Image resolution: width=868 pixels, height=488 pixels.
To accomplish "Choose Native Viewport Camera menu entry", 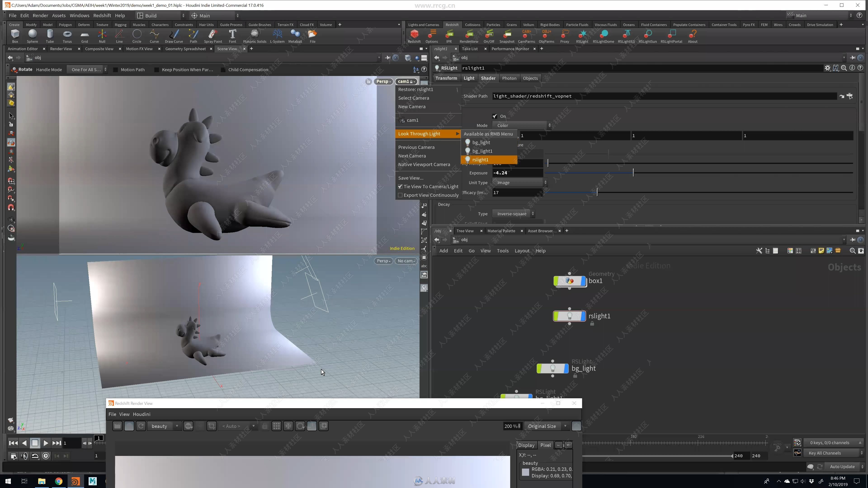I will coord(424,164).
